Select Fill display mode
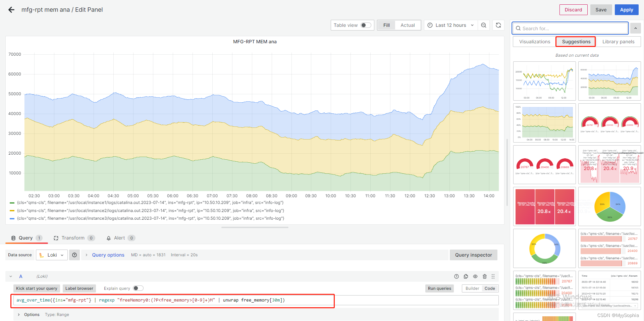644x321 pixels. click(x=386, y=25)
